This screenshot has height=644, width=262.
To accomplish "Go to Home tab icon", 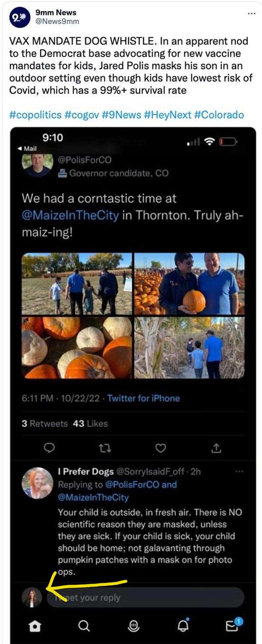I will coord(34,626).
